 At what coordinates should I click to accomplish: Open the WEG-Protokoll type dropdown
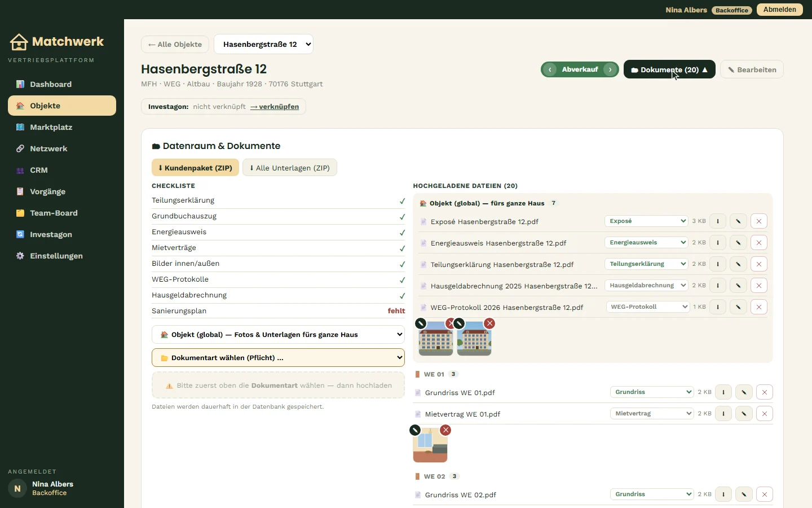click(x=648, y=307)
